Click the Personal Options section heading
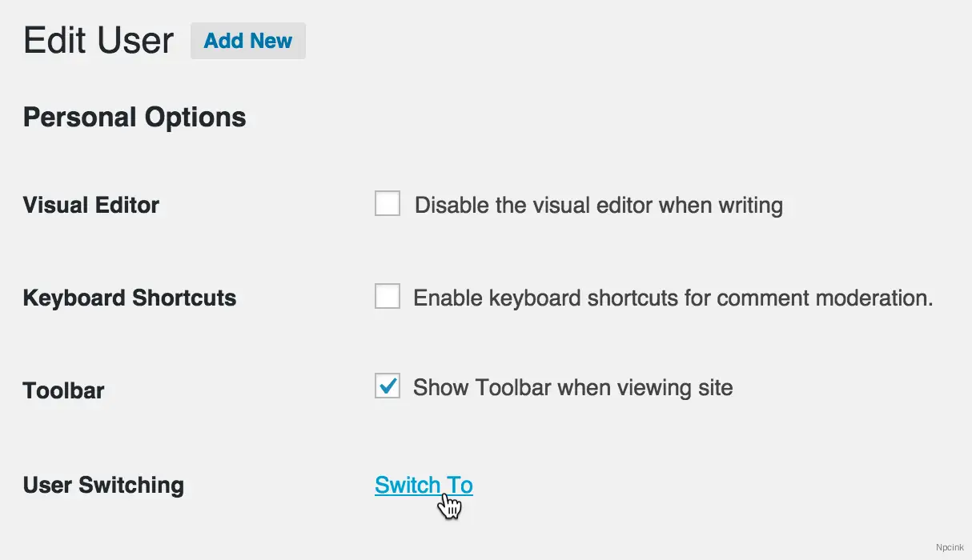This screenshot has width=972, height=560. (x=134, y=117)
